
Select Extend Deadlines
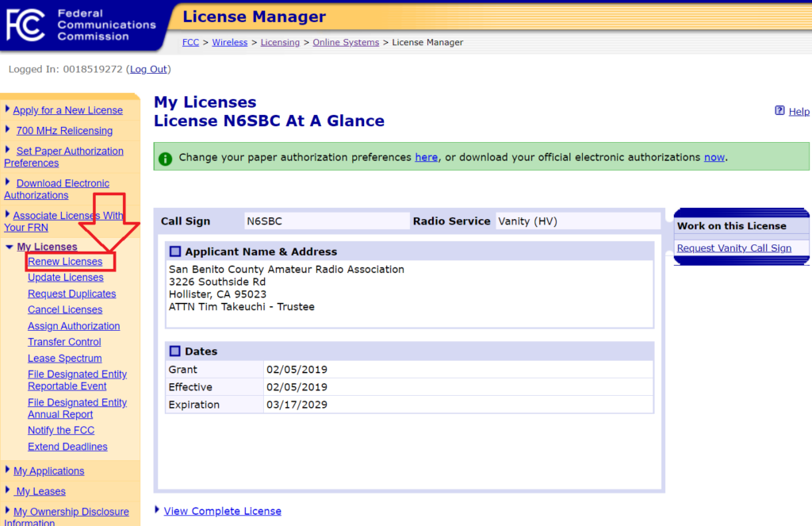(67, 447)
